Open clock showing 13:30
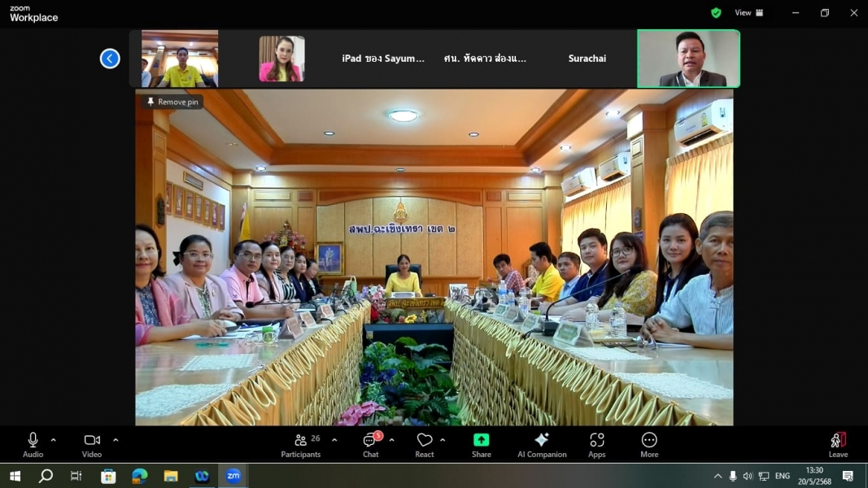 pos(814,476)
